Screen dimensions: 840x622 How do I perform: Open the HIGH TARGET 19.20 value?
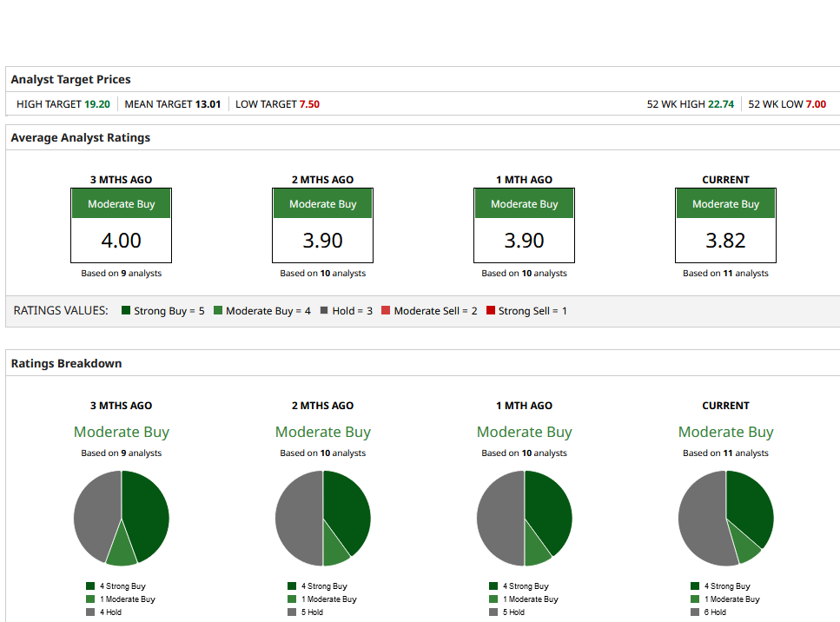97,103
